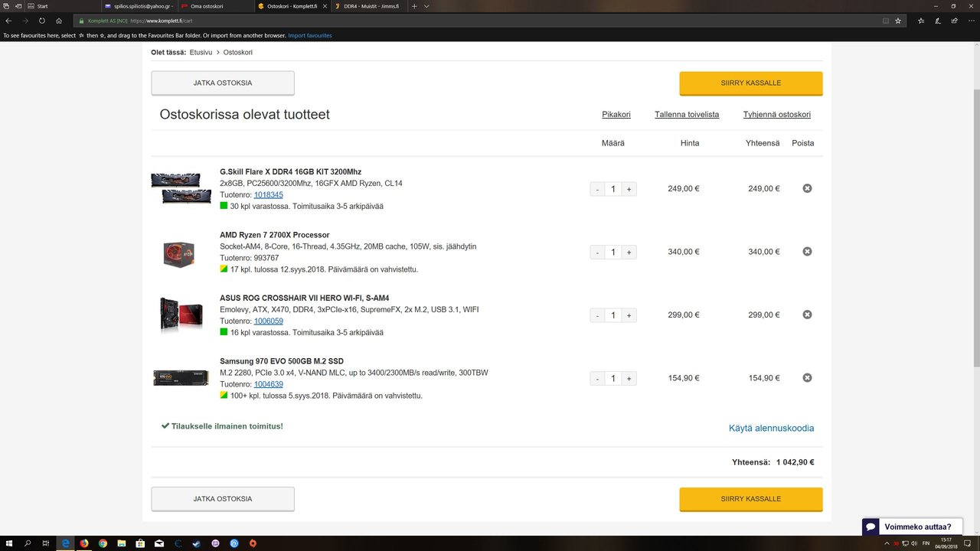Open File Explorer from taskbar

(x=122, y=543)
